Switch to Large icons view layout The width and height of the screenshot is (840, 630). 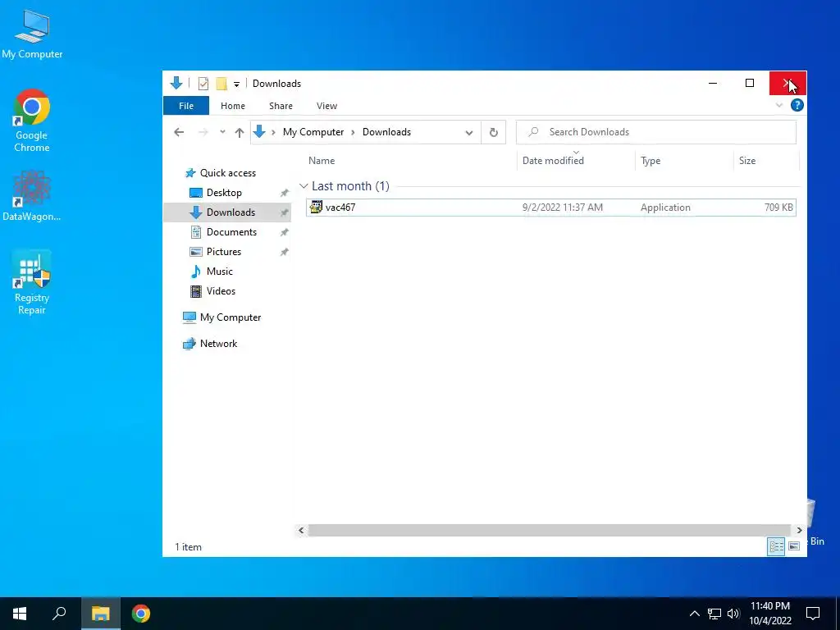794,546
